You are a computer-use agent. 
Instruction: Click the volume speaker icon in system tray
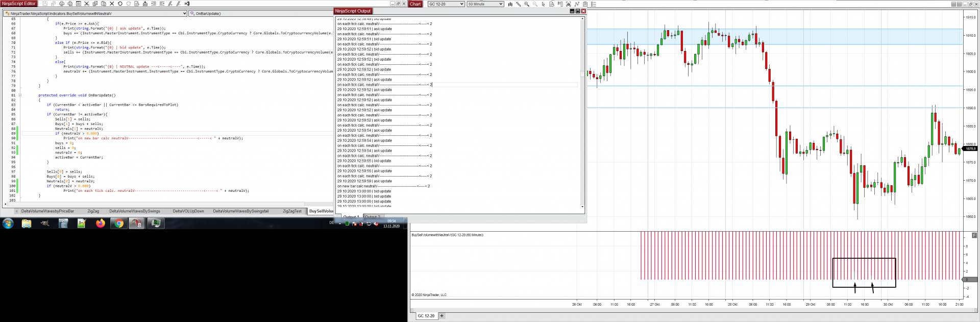(x=376, y=224)
